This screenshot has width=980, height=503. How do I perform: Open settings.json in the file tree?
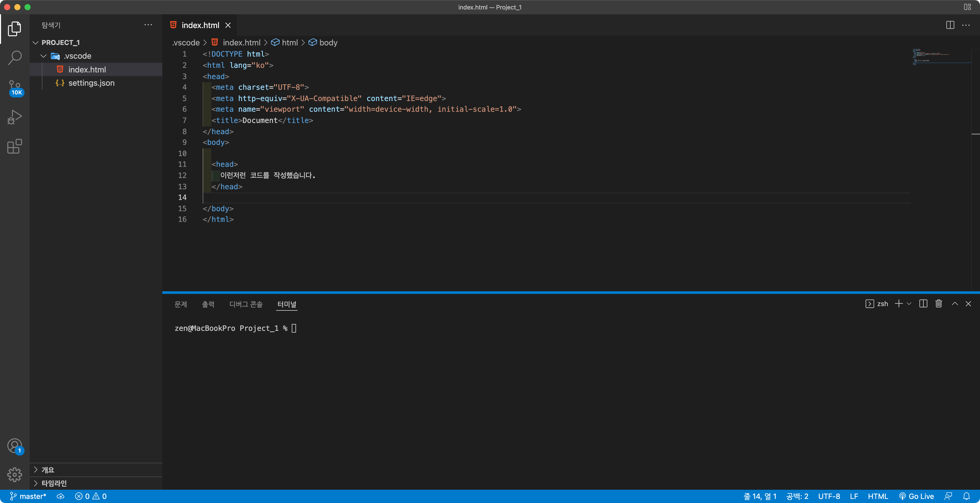tap(96, 83)
